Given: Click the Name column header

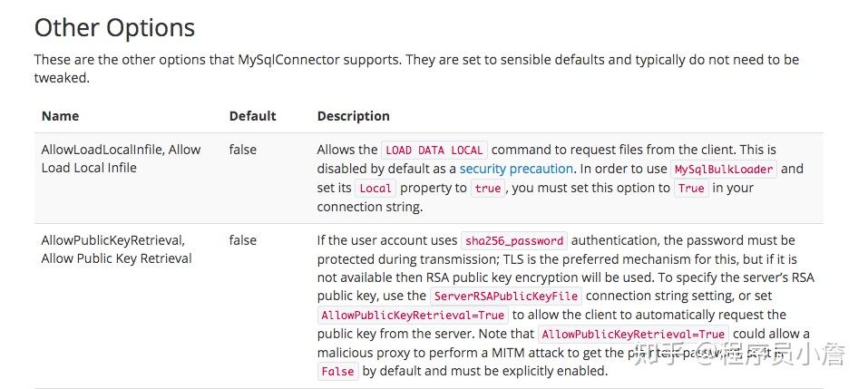Looking at the screenshot, I should pos(61,116).
